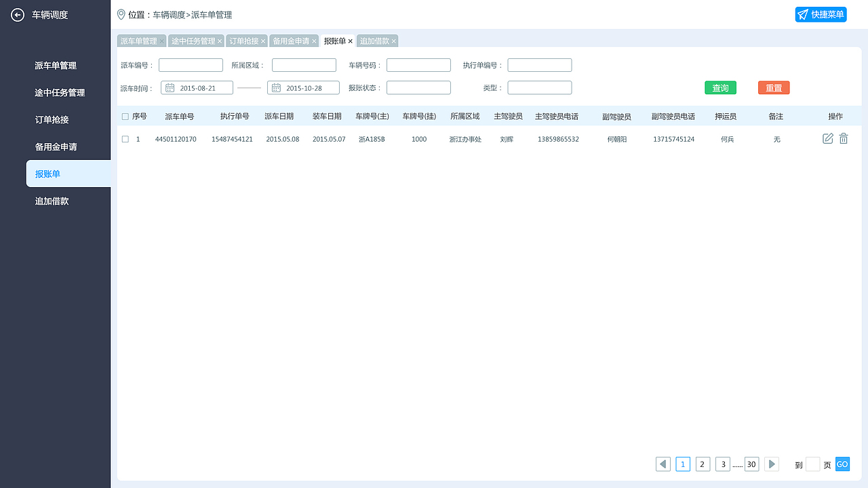Screen dimensions: 868x488
Task: Switch to the 途中任务管理 tab
Action: (196, 41)
